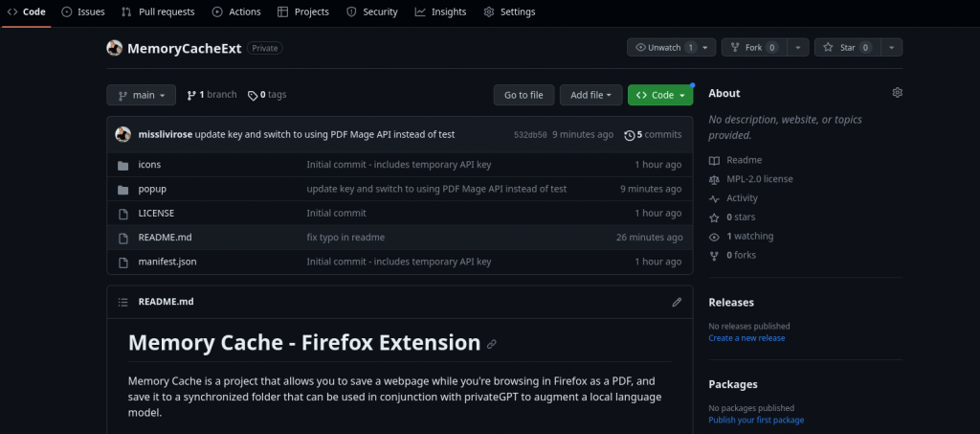Expand Add file dropdown
This screenshot has width=980, height=434.
(x=591, y=95)
